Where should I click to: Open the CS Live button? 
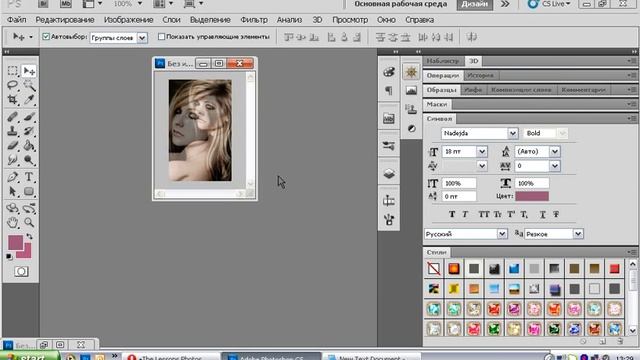549,4
